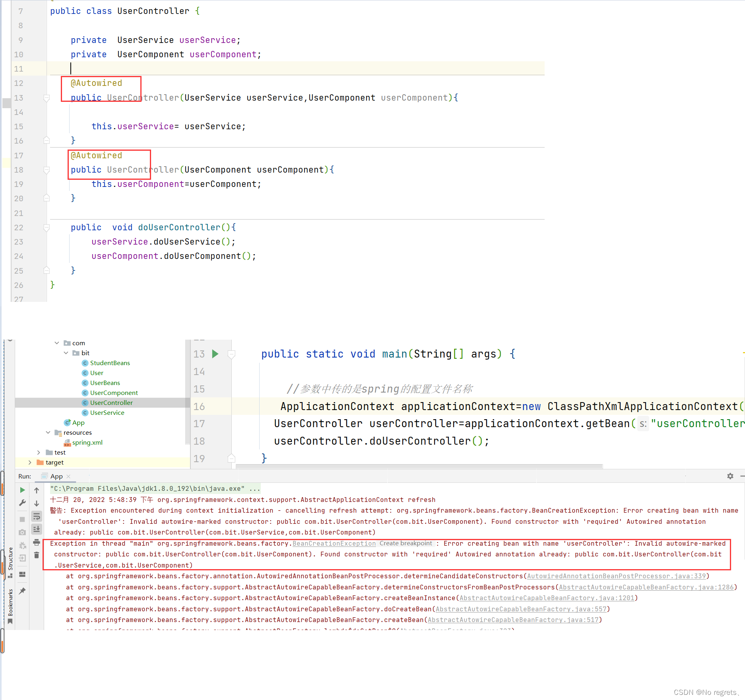This screenshot has width=745, height=700.
Task: Open the Run panel settings gear
Action: [x=730, y=476]
